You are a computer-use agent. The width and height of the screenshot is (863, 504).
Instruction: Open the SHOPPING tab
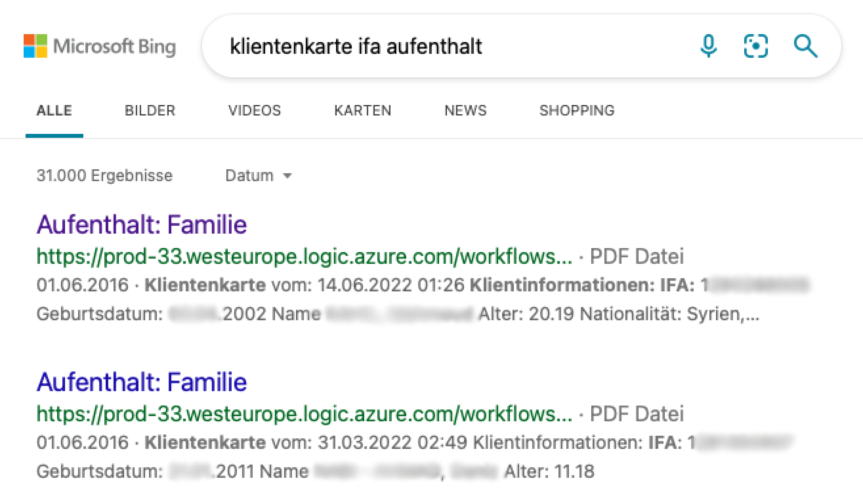click(577, 111)
